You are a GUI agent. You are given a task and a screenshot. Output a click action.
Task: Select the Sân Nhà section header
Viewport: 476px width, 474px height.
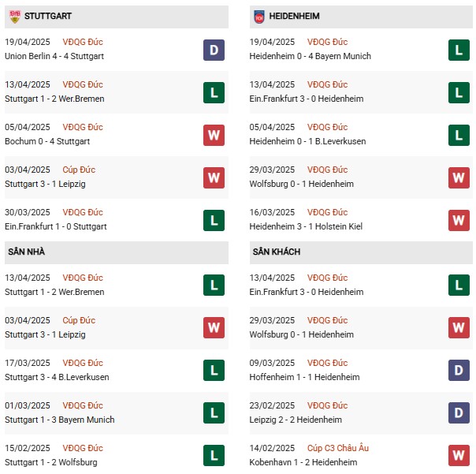coord(28,252)
